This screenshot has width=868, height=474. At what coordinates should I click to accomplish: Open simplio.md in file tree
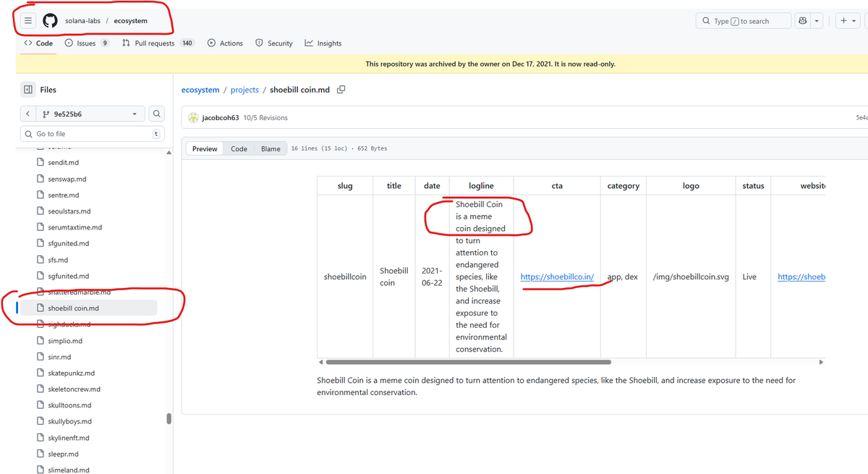tap(65, 341)
